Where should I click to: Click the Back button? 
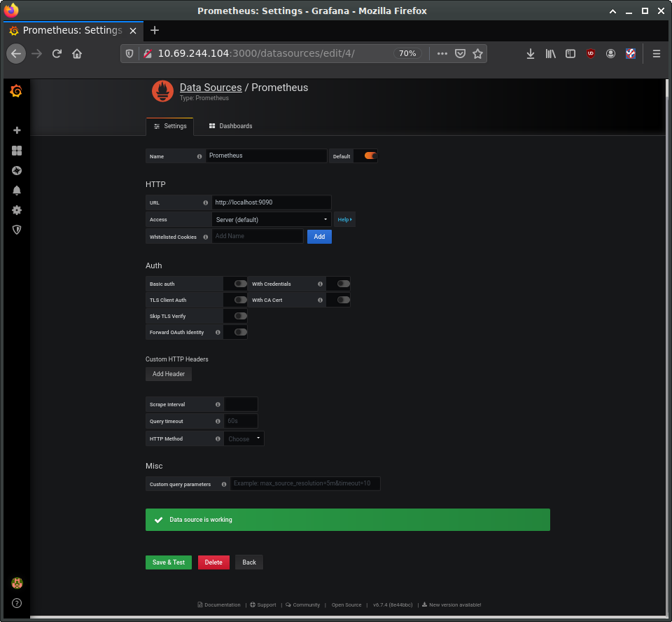249,562
